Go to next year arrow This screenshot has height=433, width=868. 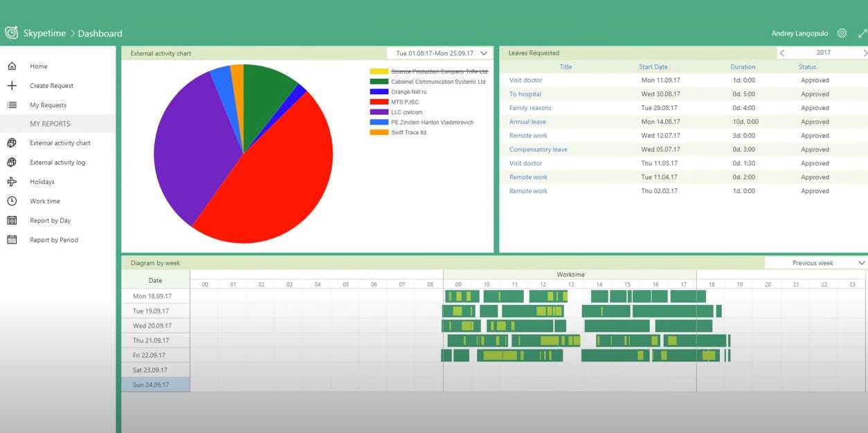coord(865,53)
